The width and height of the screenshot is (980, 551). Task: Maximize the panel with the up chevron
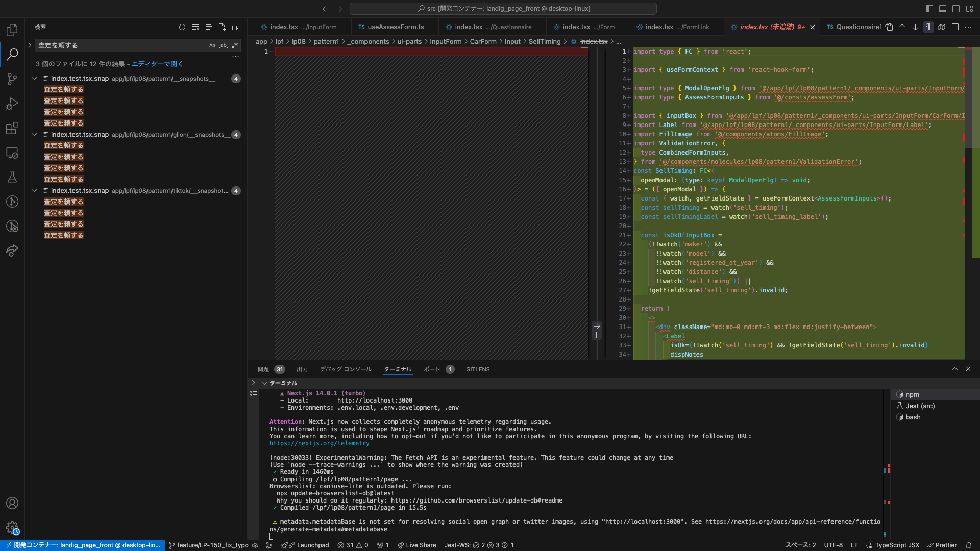point(955,369)
